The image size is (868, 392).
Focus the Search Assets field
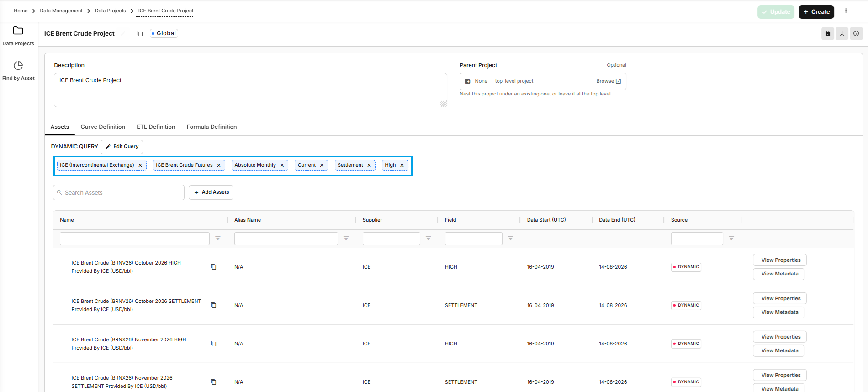click(119, 193)
